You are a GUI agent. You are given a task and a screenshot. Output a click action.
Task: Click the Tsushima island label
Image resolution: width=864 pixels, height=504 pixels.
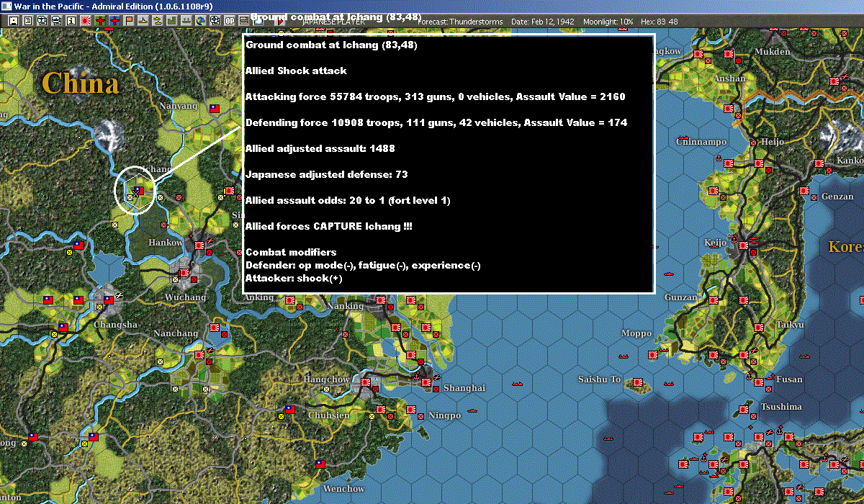pyautogui.click(x=781, y=407)
